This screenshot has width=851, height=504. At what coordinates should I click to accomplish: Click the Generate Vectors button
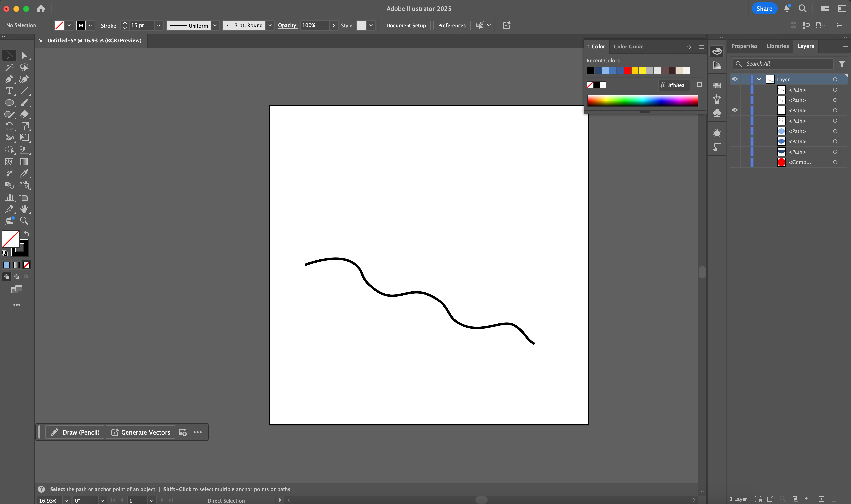pyautogui.click(x=140, y=432)
